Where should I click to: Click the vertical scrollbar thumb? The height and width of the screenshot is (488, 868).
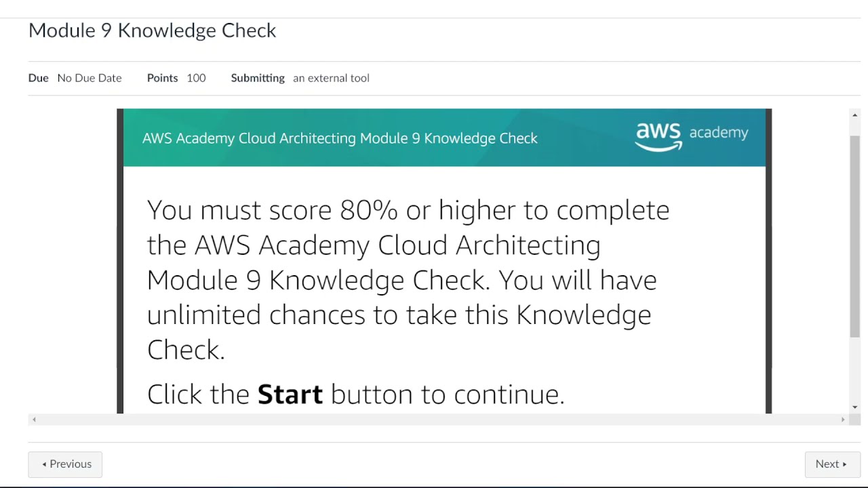pyautogui.click(x=854, y=234)
